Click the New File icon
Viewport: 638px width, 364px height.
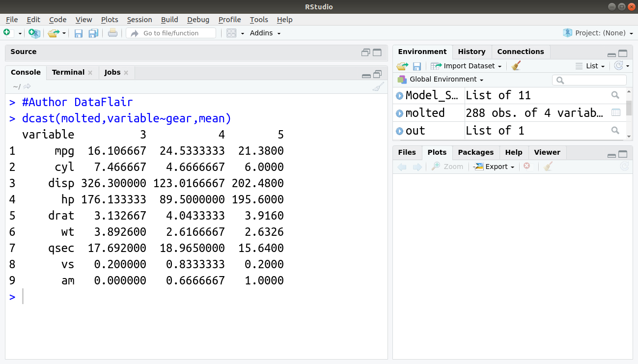(x=7, y=33)
